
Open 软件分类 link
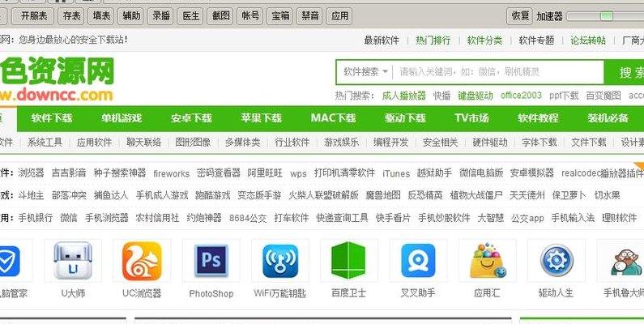(484, 40)
